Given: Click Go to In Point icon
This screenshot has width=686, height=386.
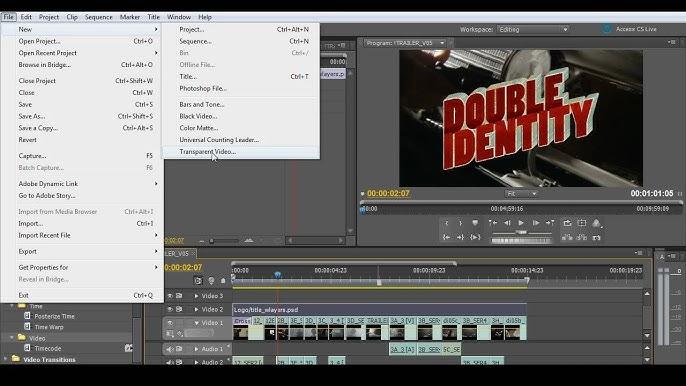Looking at the screenshot, I should click(x=446, y=237).
